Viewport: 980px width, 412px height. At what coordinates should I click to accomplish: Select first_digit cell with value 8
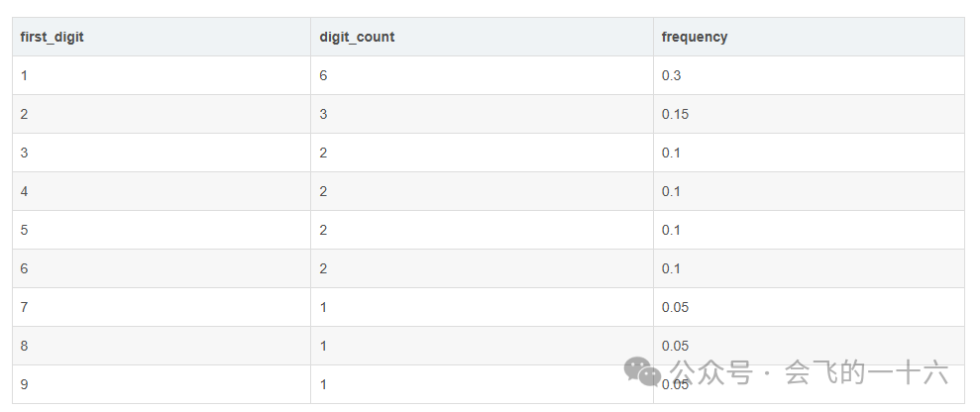[x=24, y=346]
